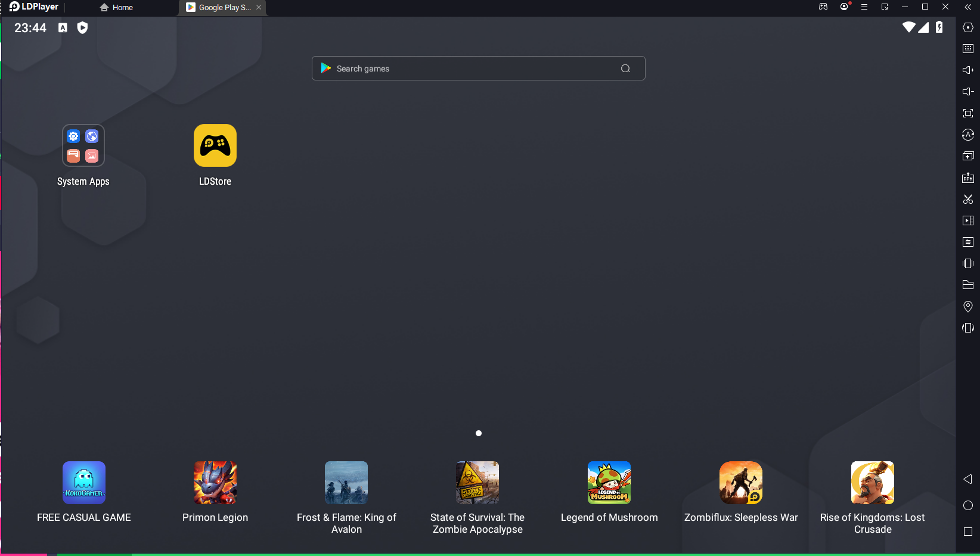Click the volume down sidebar icon

[x=968, y=92]
